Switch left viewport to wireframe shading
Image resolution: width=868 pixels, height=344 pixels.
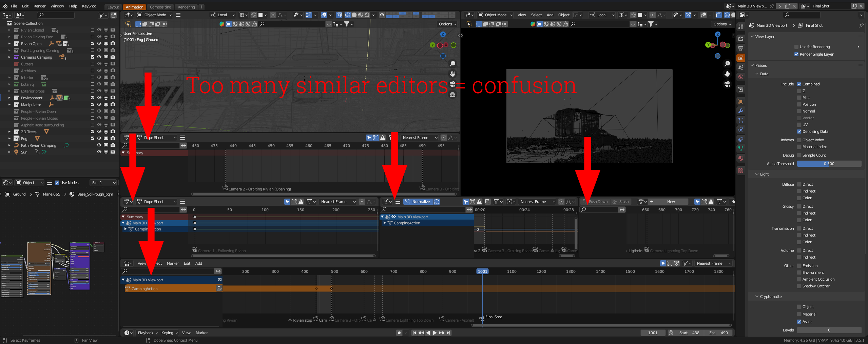348,15
